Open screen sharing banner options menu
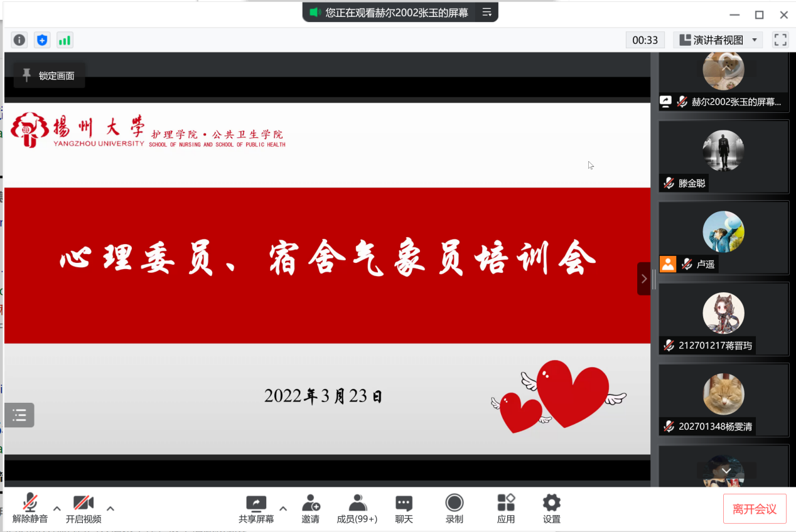796x532 pixels. pos(487,12)
